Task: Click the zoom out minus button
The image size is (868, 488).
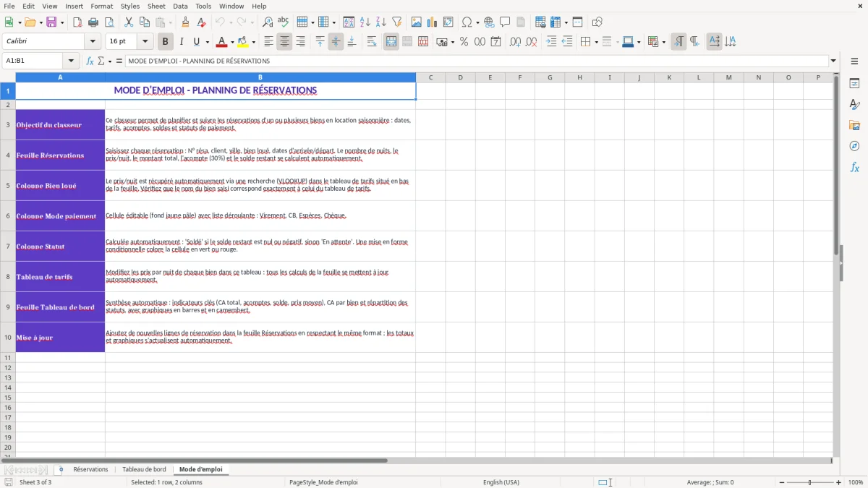Action: 782,482
